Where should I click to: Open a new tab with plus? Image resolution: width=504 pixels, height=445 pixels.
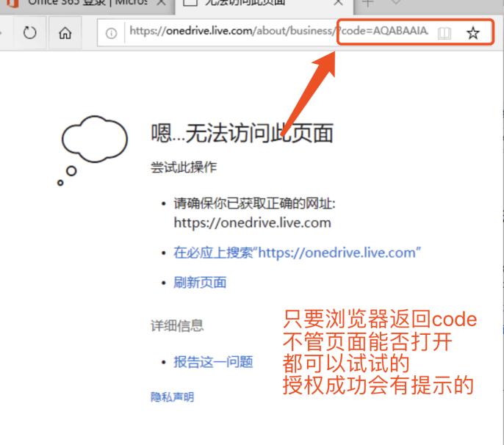367,3
